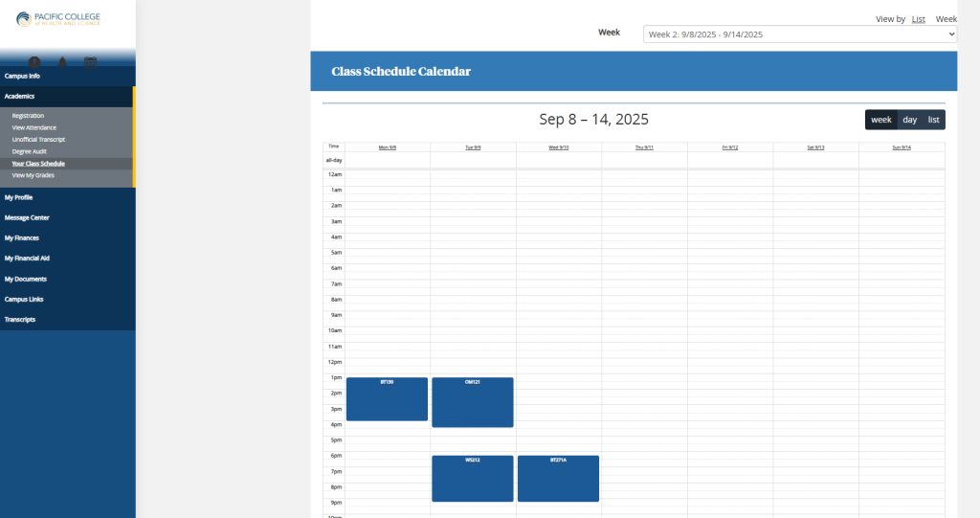Select the week view toggle button
This screenshot has height=518, width=980.
[x=881, y=120]
